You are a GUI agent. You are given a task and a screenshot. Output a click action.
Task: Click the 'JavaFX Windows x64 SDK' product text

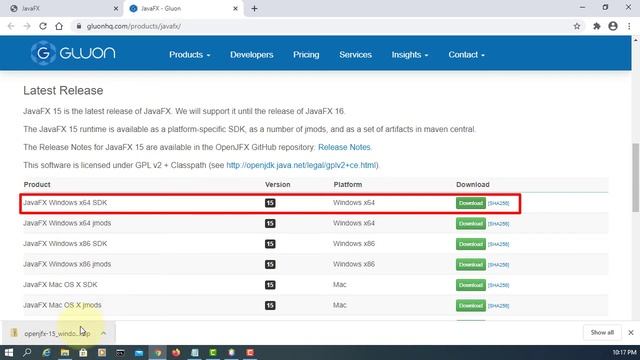point(65,202)
